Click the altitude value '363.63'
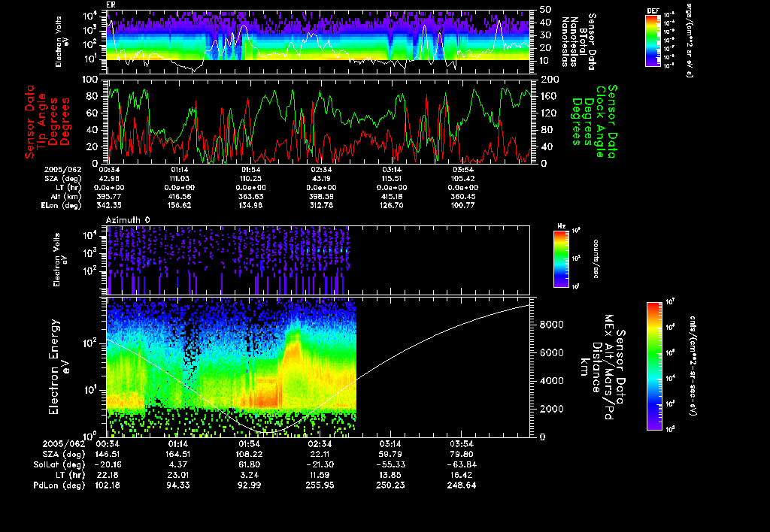The image size is (770, 532). coord(250,196)
